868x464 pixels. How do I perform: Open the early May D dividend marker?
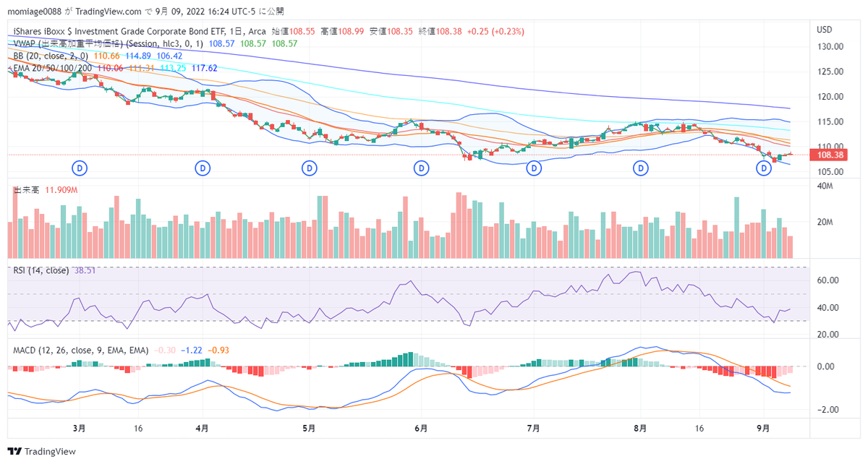(x=310, y=168)
